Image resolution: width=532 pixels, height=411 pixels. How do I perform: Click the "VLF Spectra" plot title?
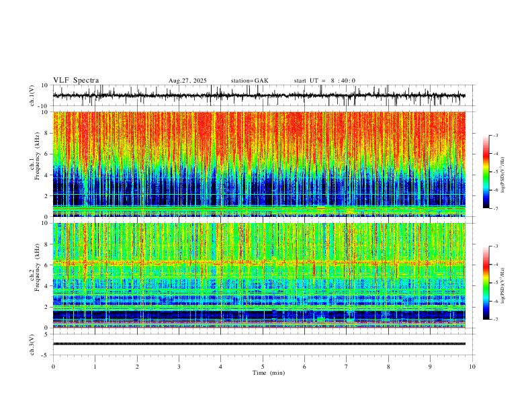(76, 81)
